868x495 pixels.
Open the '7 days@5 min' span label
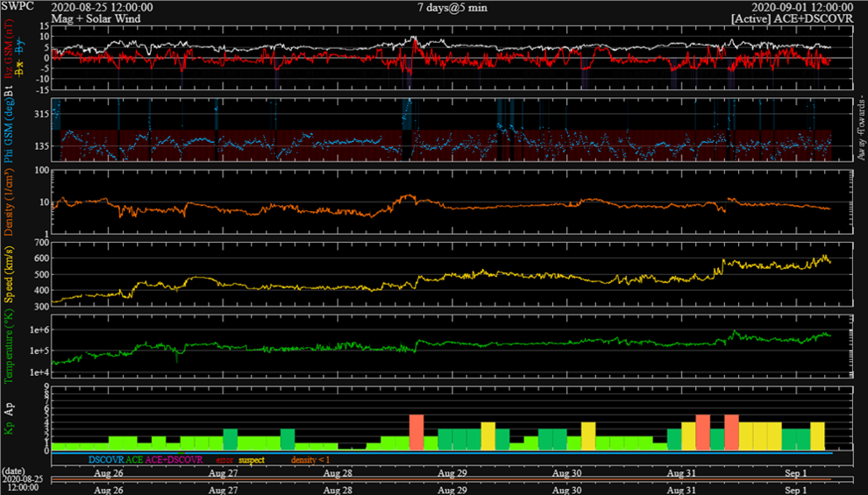pos(452,8)
